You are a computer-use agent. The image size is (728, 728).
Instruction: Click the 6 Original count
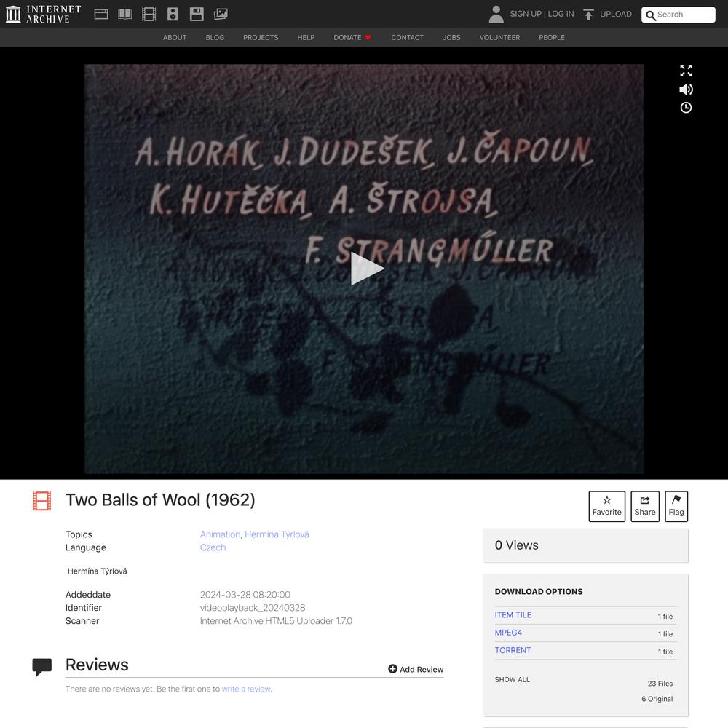tap(657, 699)
